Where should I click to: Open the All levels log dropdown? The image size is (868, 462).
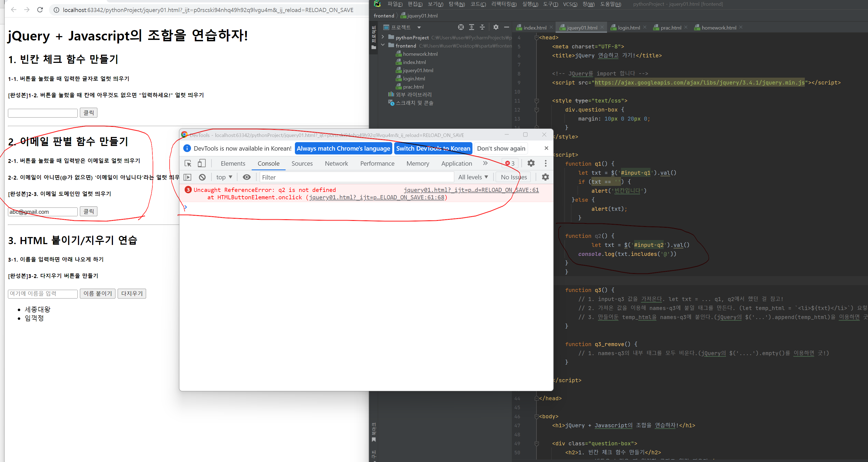pyautogui.click(x=473, y=177)
